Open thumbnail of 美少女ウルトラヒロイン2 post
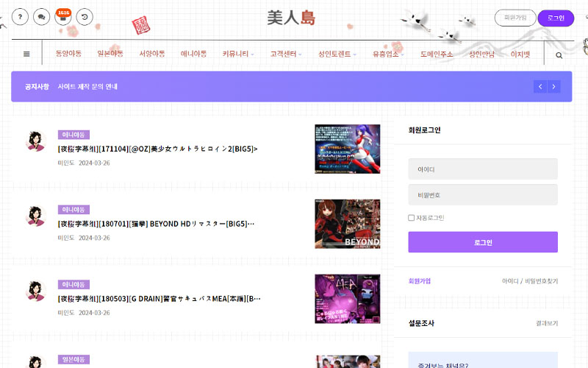Viewport: 588px width, 368px height. point(347,149)
